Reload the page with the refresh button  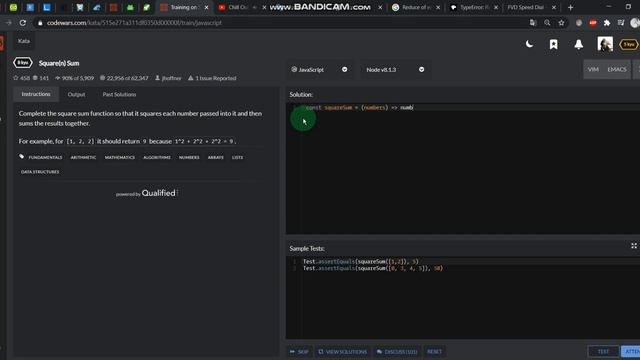[23, 23]
